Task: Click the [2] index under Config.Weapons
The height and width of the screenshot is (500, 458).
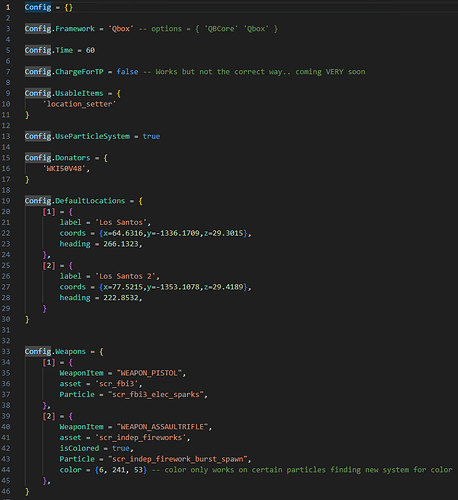Action: (49, 416)
